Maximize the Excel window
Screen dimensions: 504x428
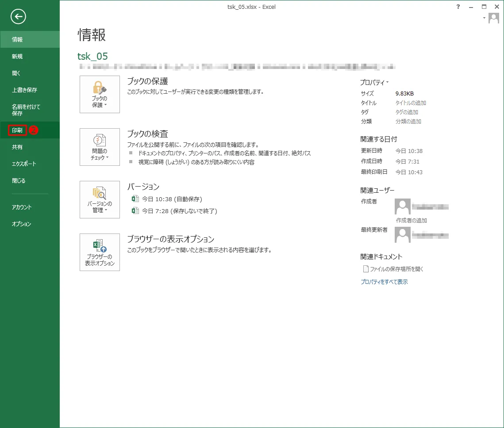[x=484, y=7]
